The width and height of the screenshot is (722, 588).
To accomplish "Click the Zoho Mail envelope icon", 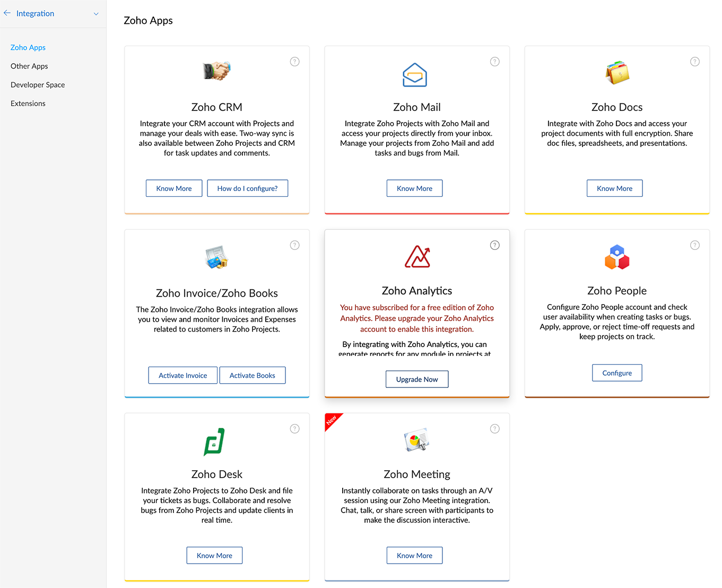I will pyautogui.click(x=415, y=75).
